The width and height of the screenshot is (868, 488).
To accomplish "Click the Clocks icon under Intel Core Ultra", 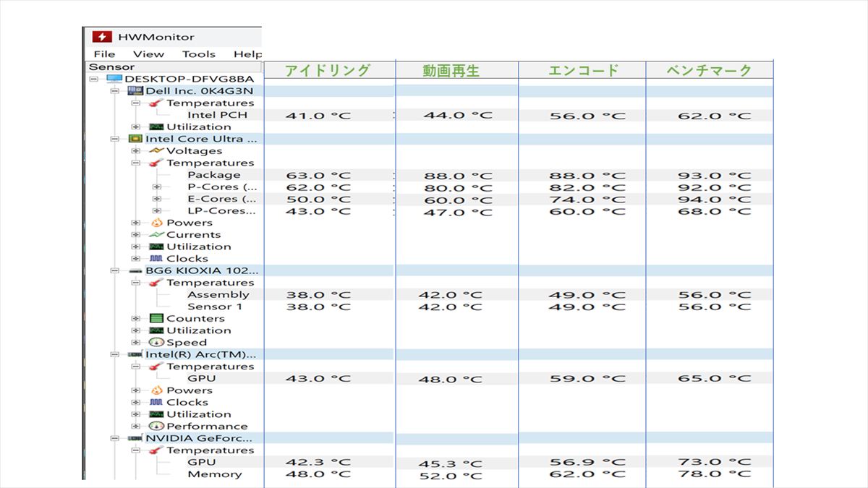I will (156, 258).
